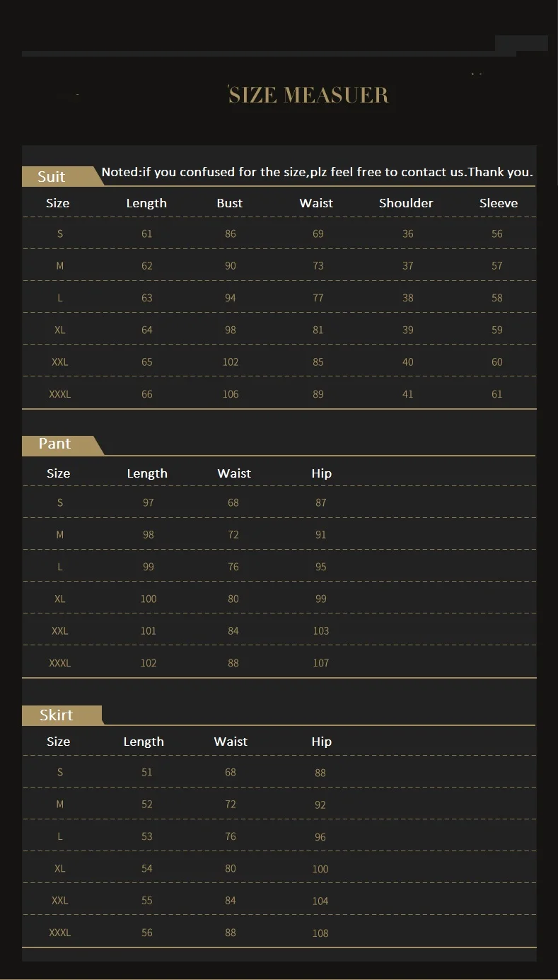The height and width of the screenshot is (980, 558).
Task: Select the Hip header in Pant table
Action: 322,473
